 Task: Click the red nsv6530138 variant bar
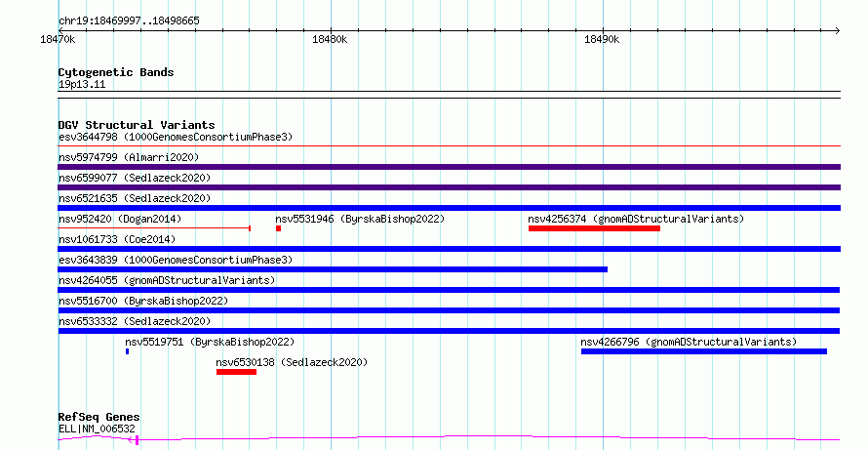click(236, 372)
